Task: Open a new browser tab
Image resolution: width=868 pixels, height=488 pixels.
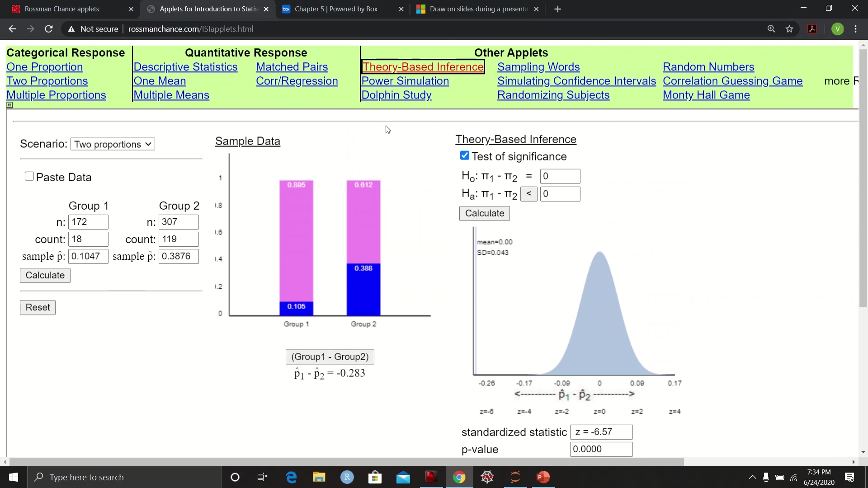Action: click(557, 9)
